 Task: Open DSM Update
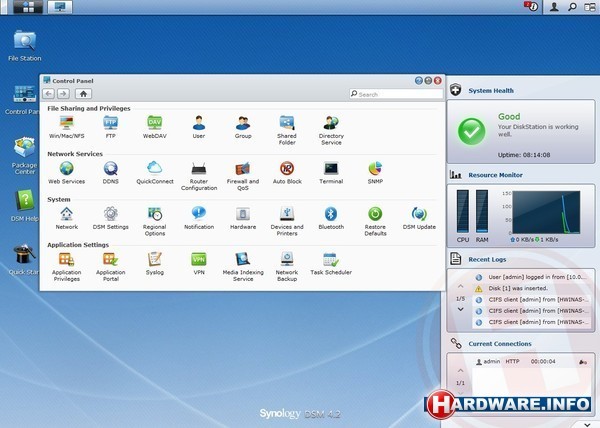(419, 218)
